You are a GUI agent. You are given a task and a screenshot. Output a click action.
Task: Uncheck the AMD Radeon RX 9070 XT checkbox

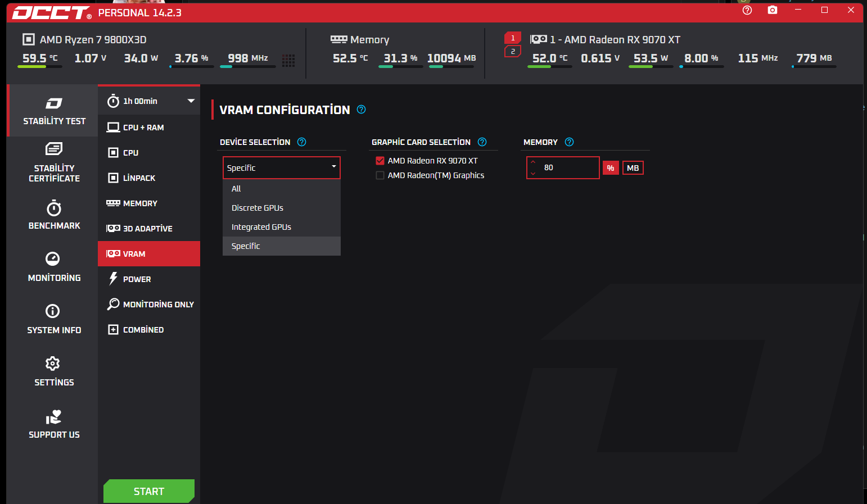[380, 161]
